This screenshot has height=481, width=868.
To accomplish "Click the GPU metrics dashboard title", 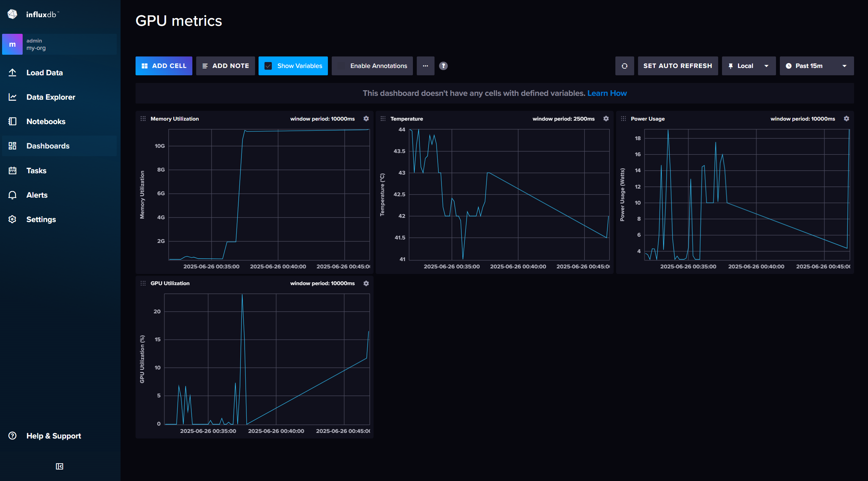I will point(178,21).
